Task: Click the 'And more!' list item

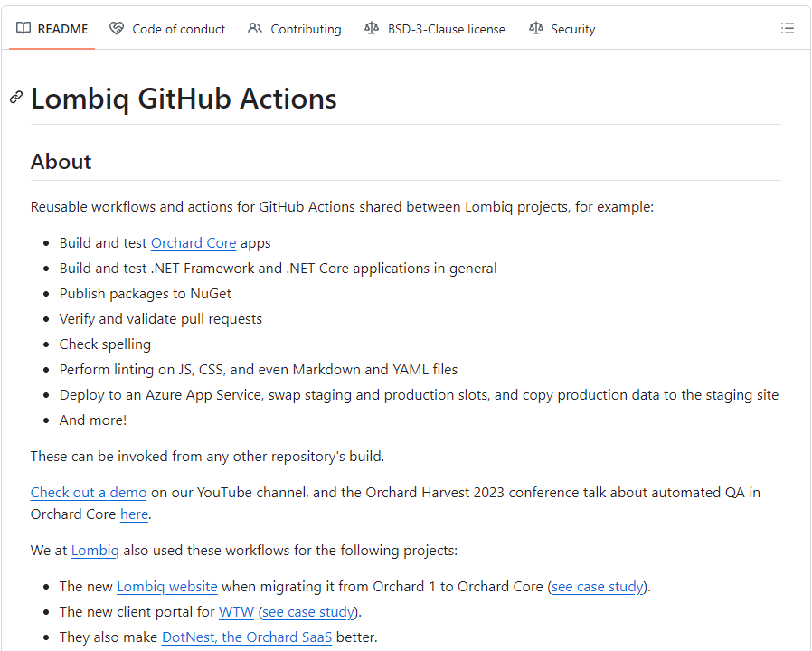Action: click(93, 420)
